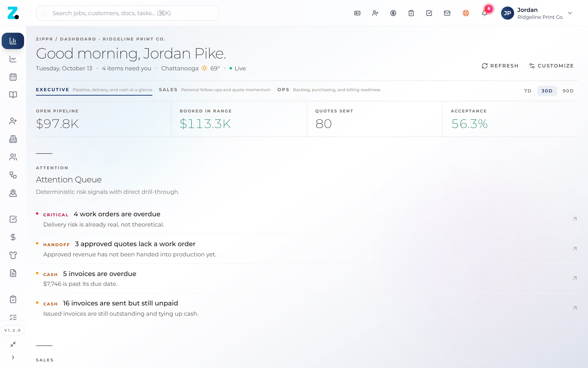Switch to the Sales tab
This screenshot has width=588, height=368.
coord(215,90)
